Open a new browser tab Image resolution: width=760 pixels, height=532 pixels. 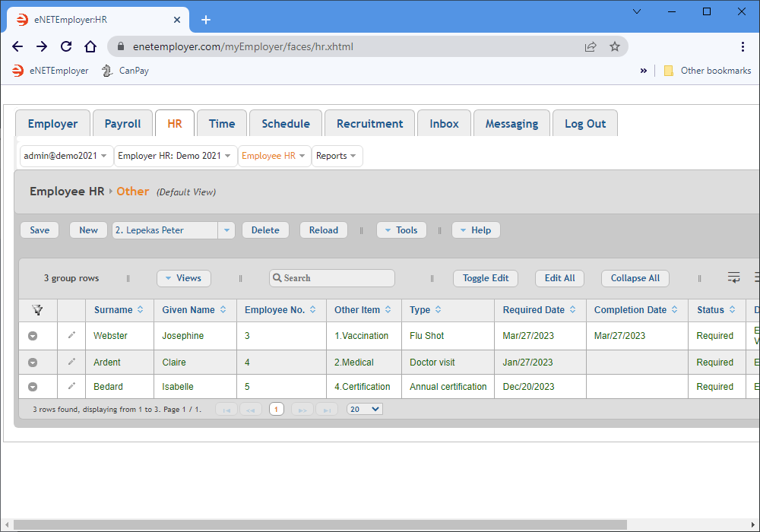click(x=206, y=20)
